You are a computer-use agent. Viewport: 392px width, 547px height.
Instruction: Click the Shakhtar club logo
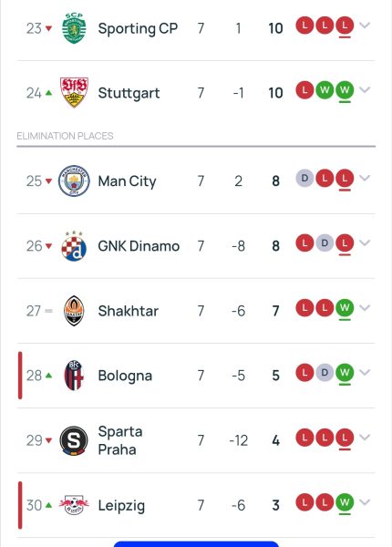point(74,311)
